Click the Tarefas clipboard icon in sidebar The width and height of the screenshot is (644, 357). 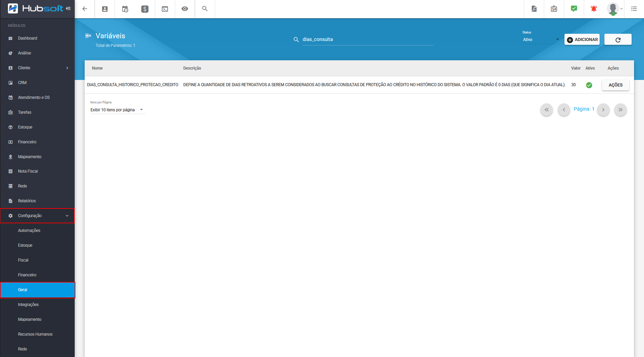coord(10,112)
